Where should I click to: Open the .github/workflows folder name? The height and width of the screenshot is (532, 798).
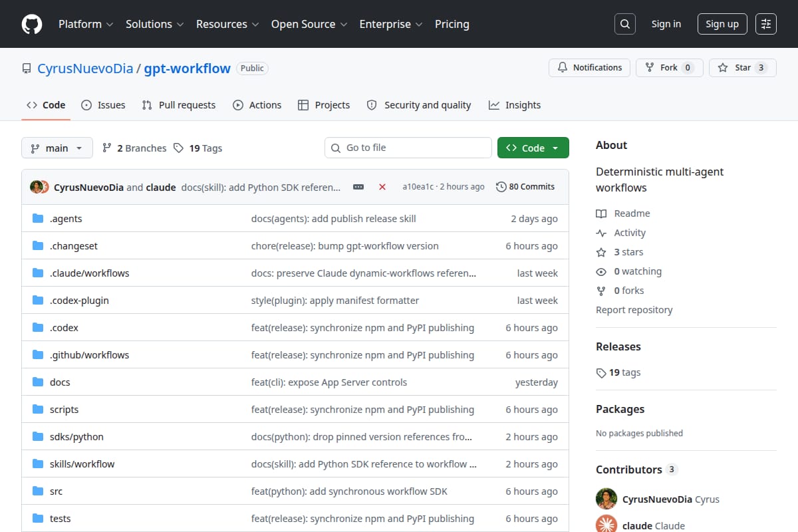pos(90,355)
